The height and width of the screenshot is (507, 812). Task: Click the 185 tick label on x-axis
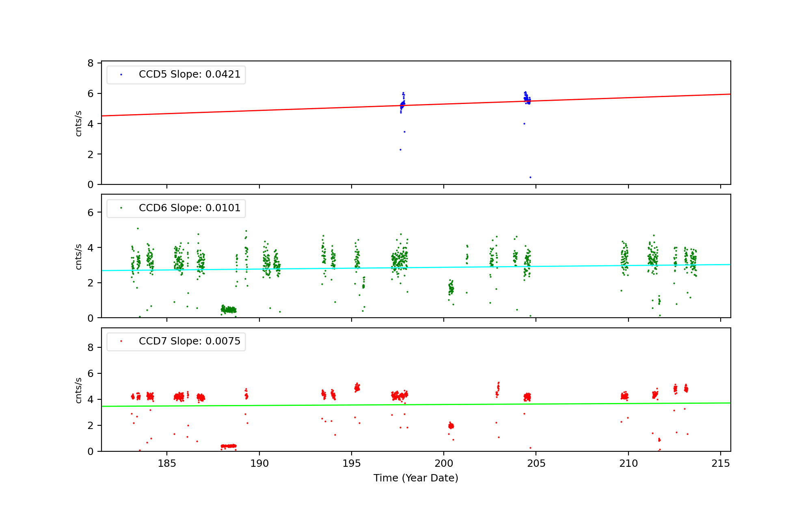(x=167, y=464)
